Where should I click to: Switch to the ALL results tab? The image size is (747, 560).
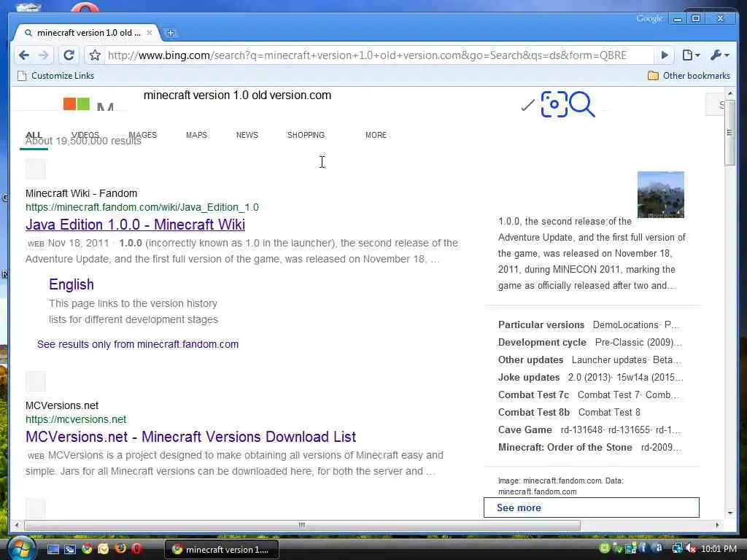[x=34, y=135]
